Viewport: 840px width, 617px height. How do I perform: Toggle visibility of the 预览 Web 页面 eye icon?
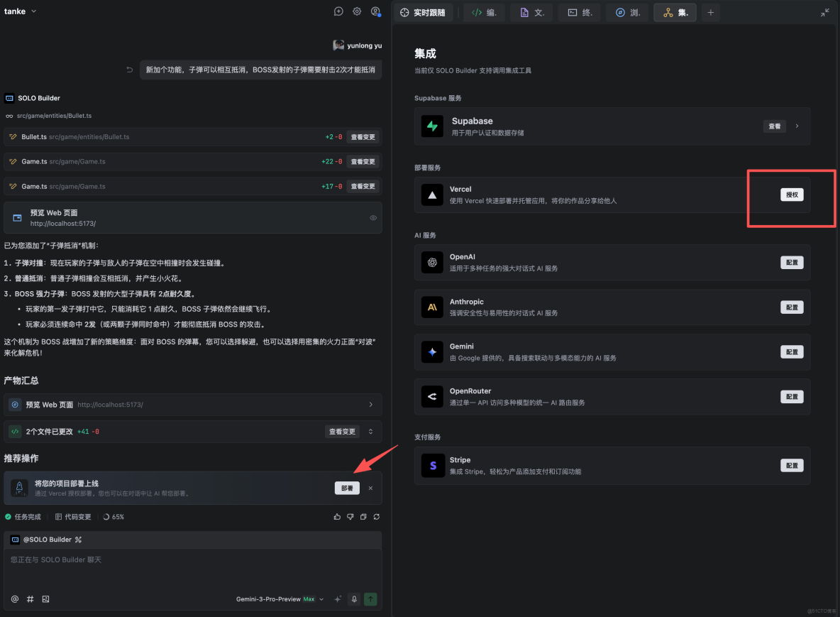373,217
